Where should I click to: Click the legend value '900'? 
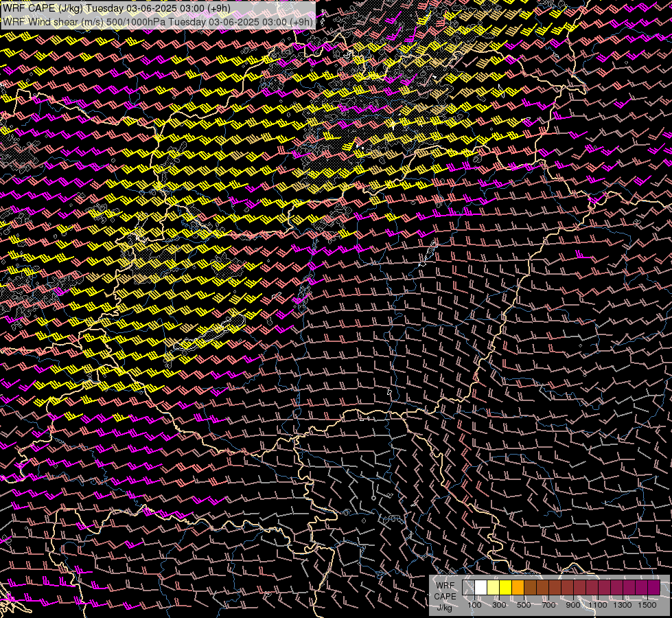pyautogui.click(x=573, y=605)
